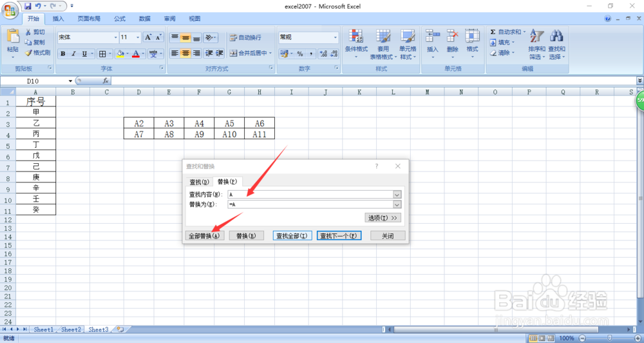Viewport: 644px width, 343px height.
Task: Open the number format 常规 dropdown
Action: click(335, 37)
